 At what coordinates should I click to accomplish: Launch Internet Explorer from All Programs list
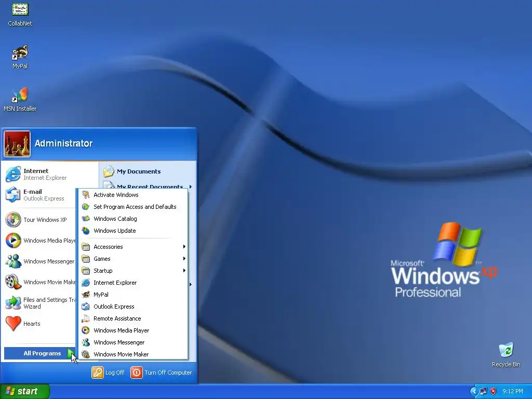point(134,283)
